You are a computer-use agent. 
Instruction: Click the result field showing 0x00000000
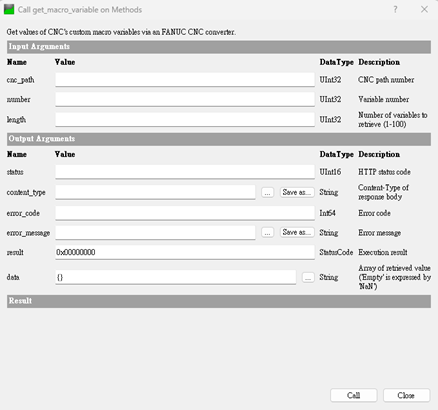[x=185, y=252]
